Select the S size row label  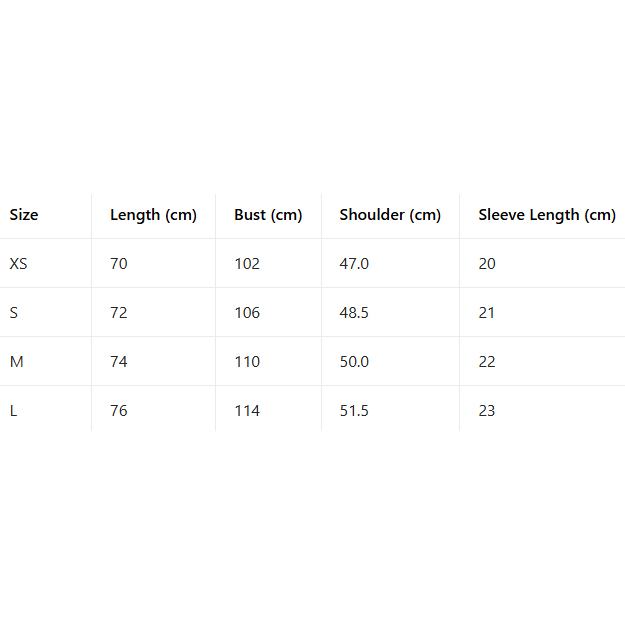tap(14, 313)
